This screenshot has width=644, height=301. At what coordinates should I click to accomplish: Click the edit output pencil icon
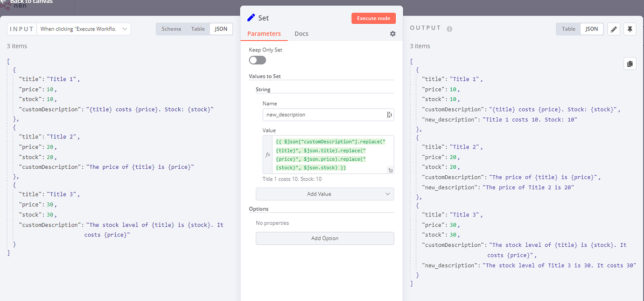click(613, 29)
